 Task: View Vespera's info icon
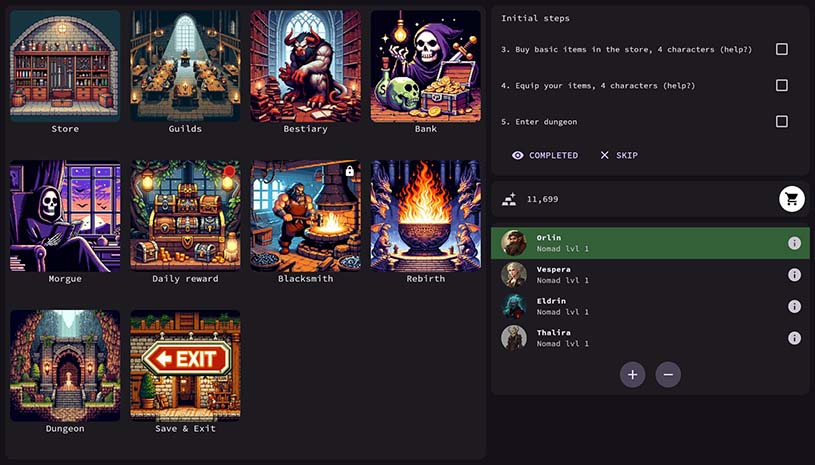[794, 275]
